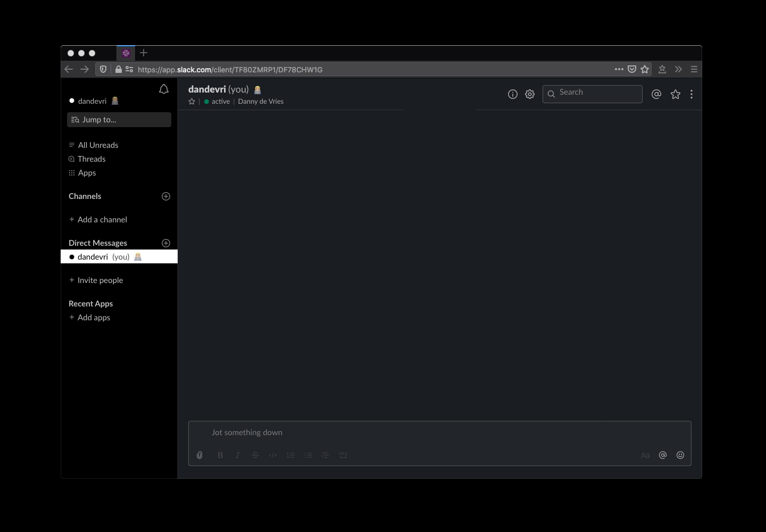
Task: Select dandevri (you) direct message
Action: tap(119, 257)
